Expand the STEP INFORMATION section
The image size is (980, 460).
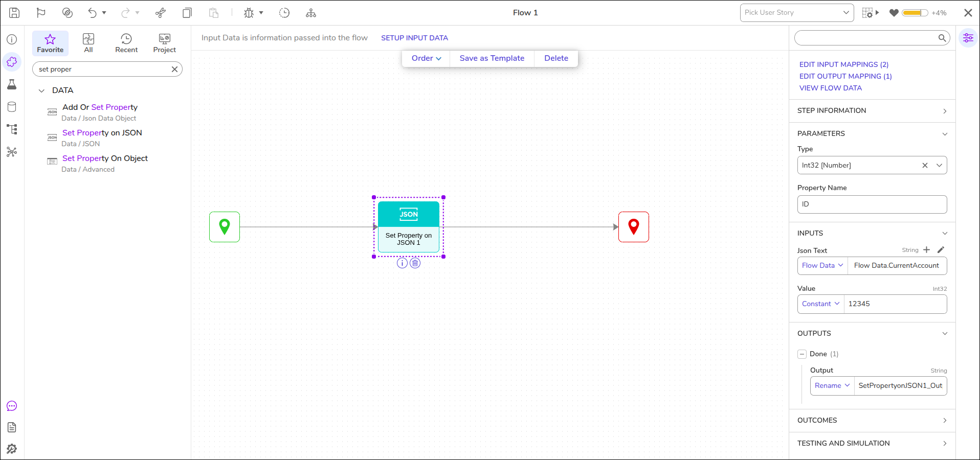click(x=873, y=111)
